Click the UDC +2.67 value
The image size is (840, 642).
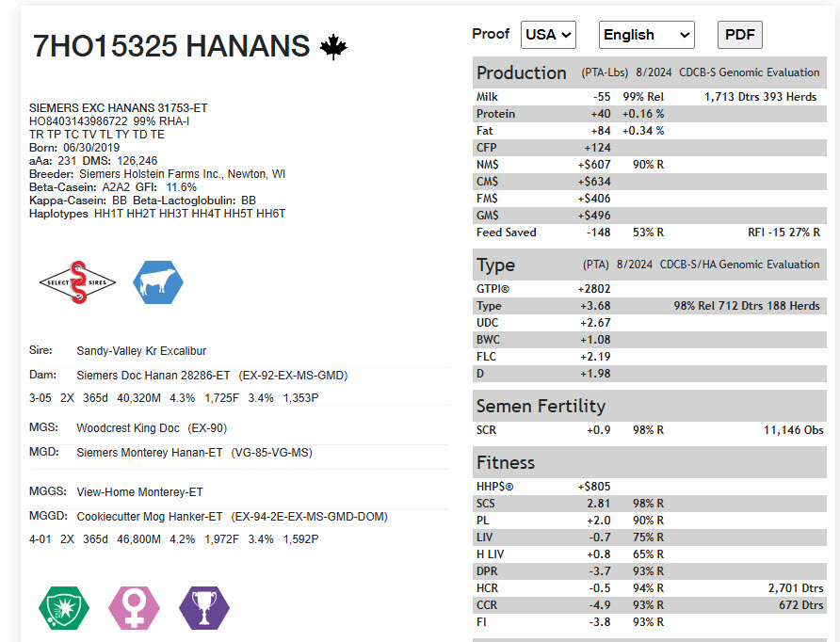coord(595,323)
